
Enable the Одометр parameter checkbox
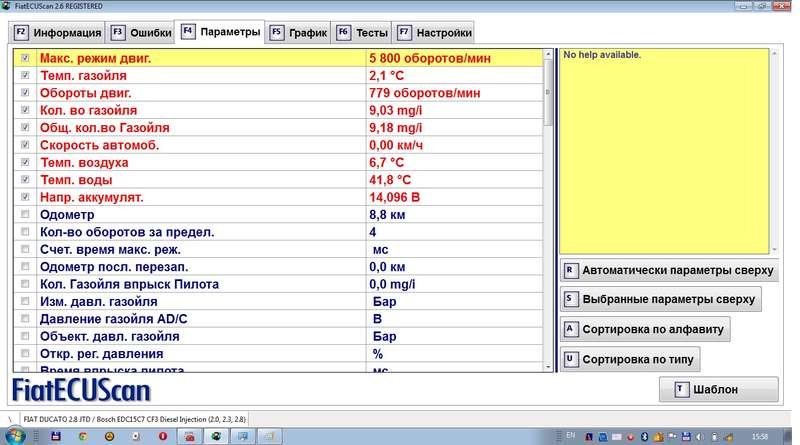[25, 214]
